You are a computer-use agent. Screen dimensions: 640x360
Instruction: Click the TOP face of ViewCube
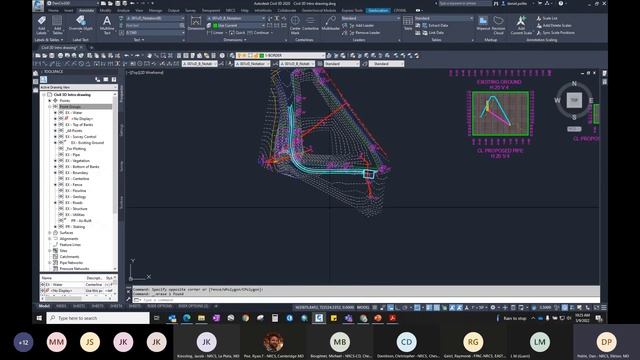point(574,100)
